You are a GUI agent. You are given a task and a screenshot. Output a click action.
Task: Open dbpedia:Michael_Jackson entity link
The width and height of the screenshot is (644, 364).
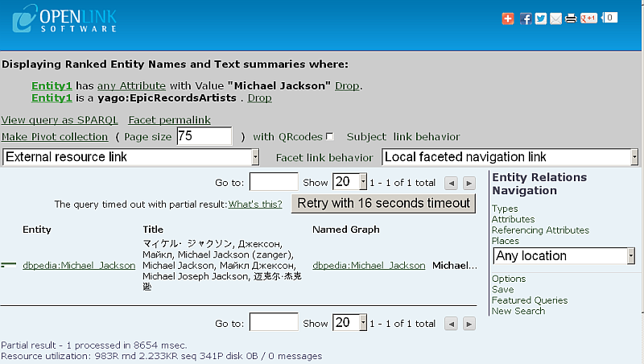click(x=79, y=266)
